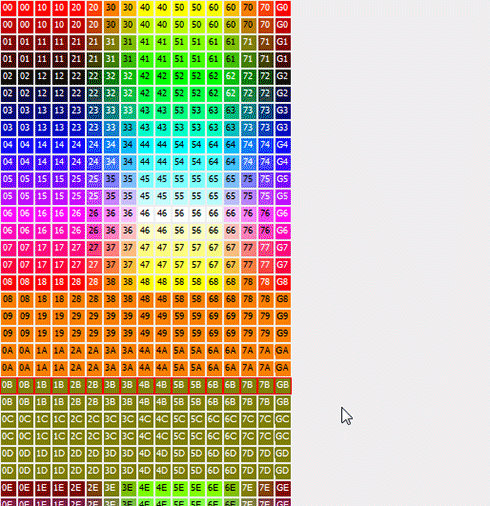
Task: Choose the dark red GE swatch below GD
Action: pos(282,489)
